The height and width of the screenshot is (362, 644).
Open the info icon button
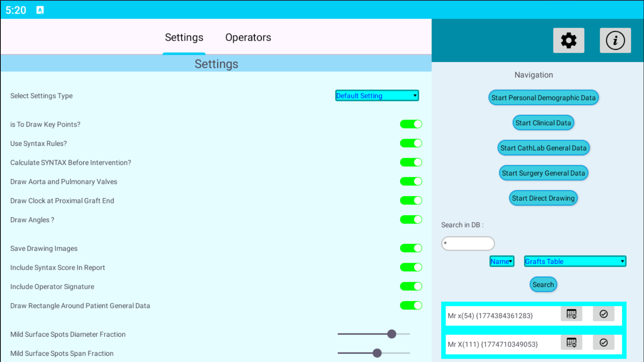(615, 40)
